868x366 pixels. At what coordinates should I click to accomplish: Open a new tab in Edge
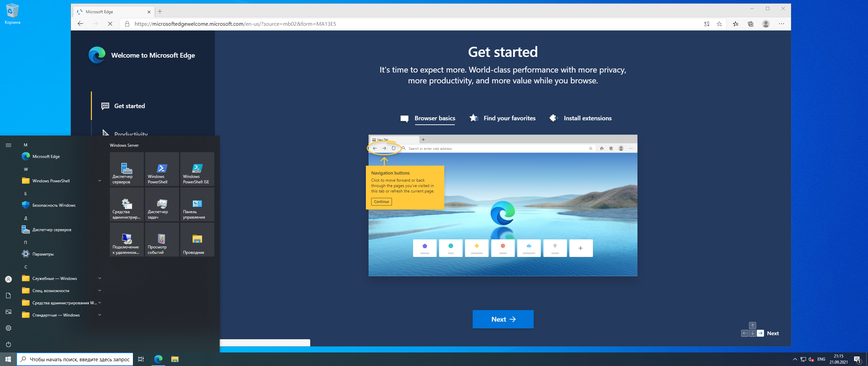(x=160, y=12)
